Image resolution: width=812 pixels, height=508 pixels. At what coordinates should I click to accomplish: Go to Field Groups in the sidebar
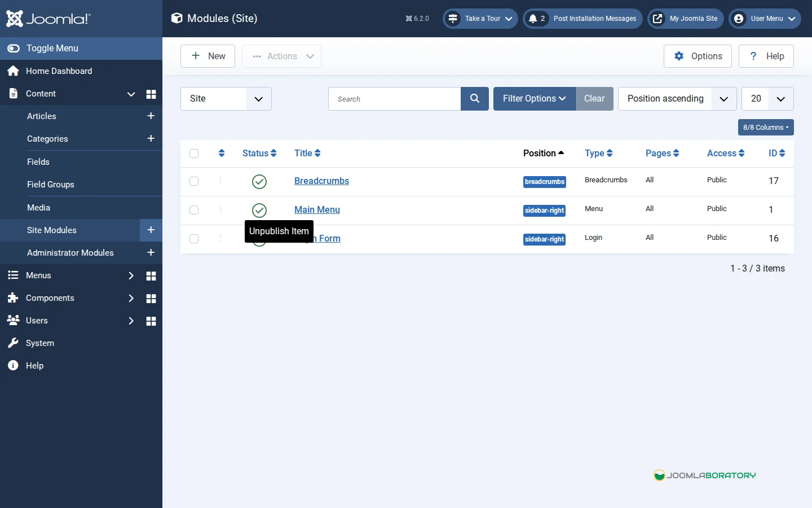[x=51, y=185]
